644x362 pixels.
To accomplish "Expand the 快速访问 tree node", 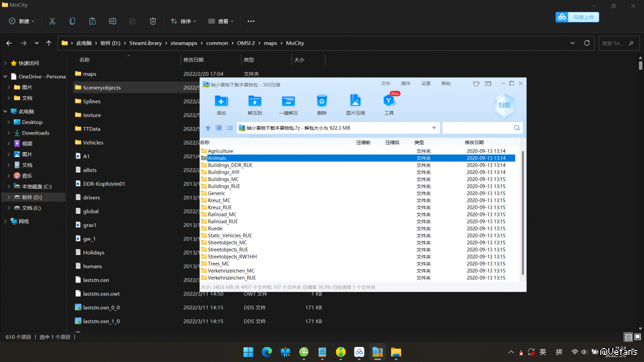I will (5, 63).
